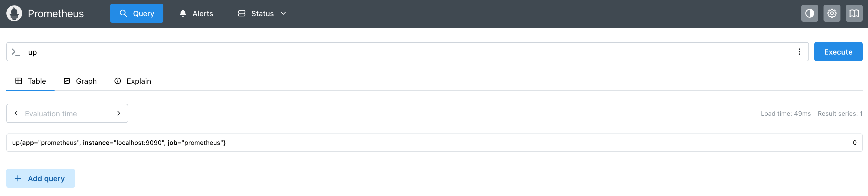Toggle the light/dark theme icon
Image resolution: width=868 pixels, height=196 pixels.
[809, 14]
